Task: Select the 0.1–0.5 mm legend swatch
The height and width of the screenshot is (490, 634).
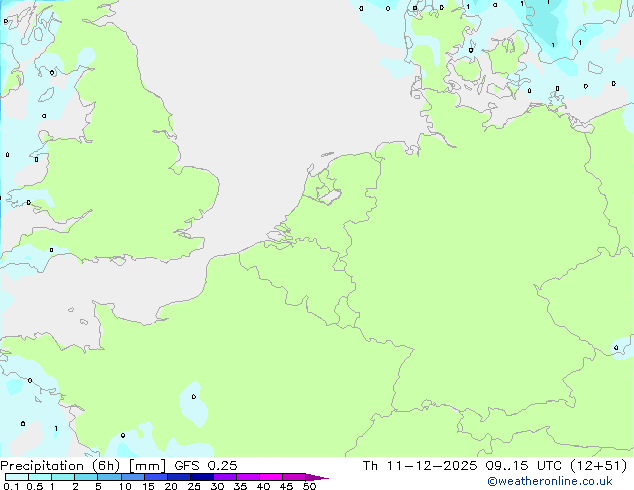Action: click(x=17, y=477)
